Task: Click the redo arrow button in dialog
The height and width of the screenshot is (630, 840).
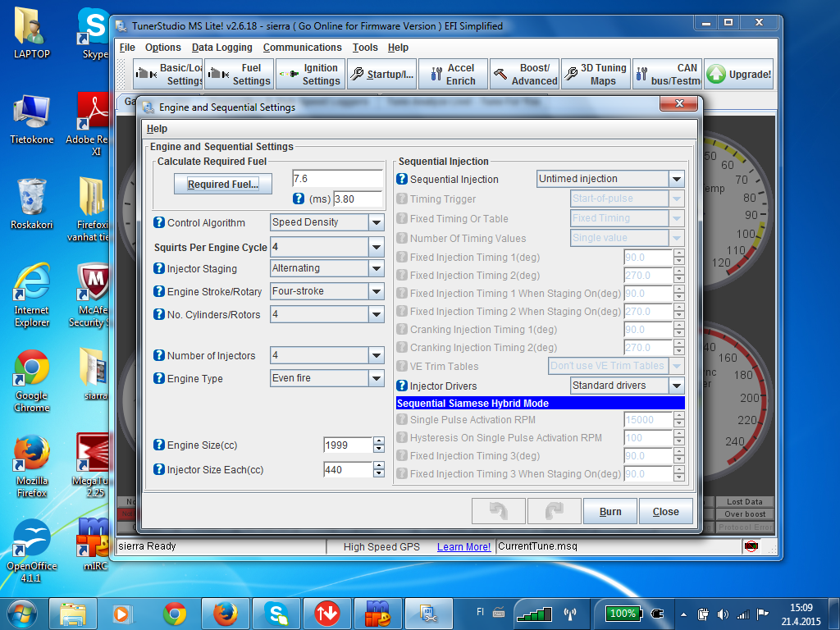Action: (x=554, y=511)
